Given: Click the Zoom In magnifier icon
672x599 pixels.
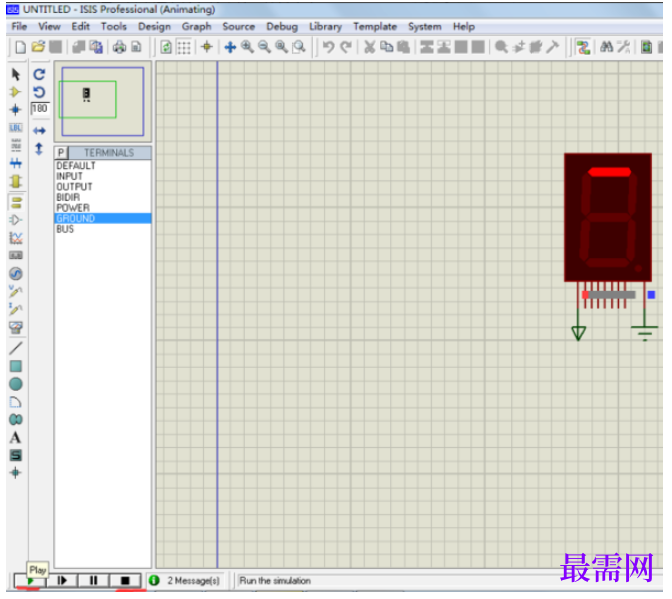Looking at the screenshot, I should point(247,47).
